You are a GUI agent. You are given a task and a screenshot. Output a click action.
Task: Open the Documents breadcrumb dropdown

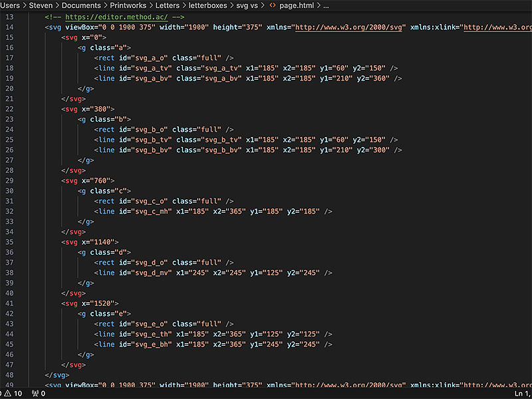pyautogui.click(x=81, y=5)
